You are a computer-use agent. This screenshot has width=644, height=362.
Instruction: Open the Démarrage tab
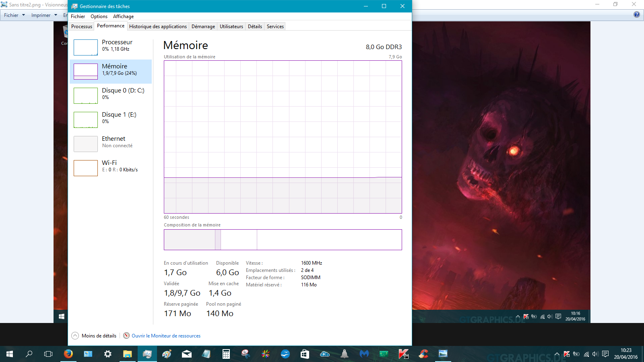(x=203, y=27)
